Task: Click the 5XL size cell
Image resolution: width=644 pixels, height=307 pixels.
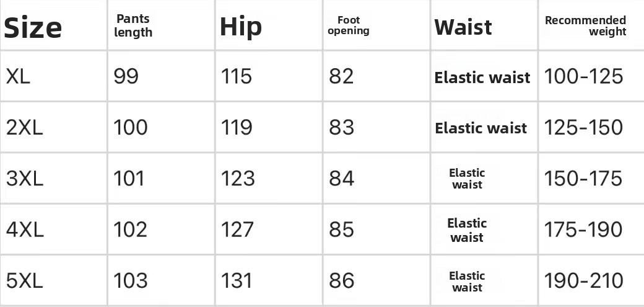Action: click(25, 280)
